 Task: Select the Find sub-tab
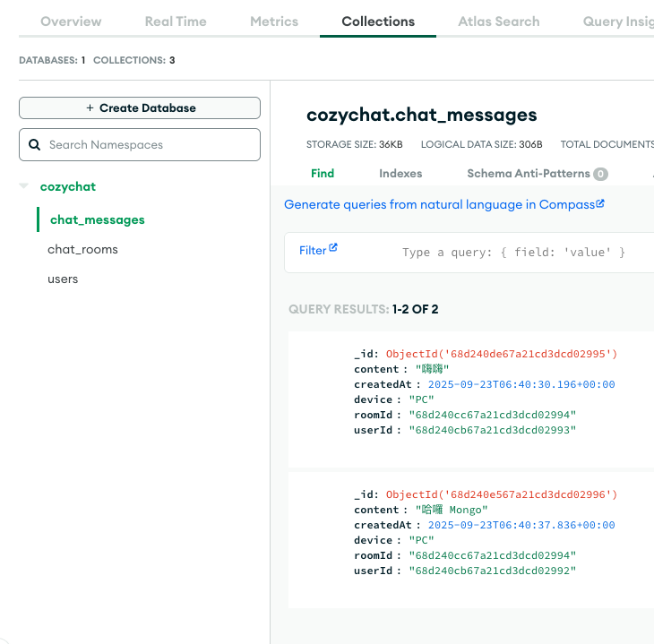tap(323, 174)
